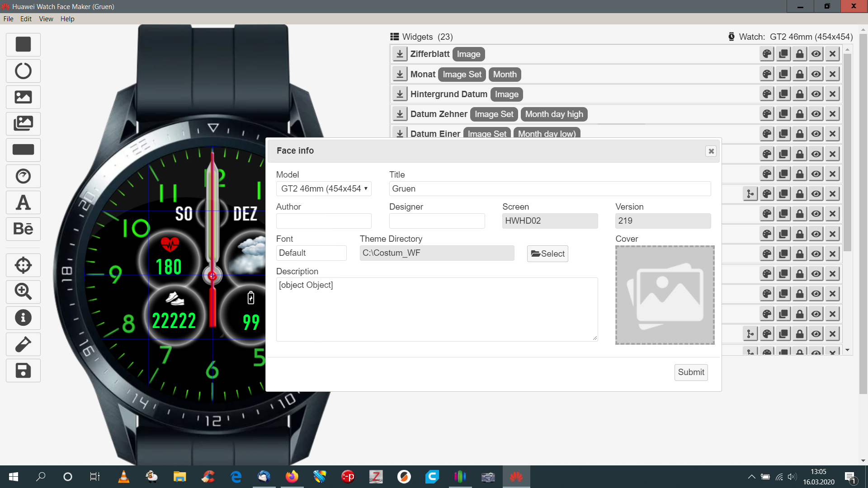Open color palette for Zifferblatt widget

767,54
